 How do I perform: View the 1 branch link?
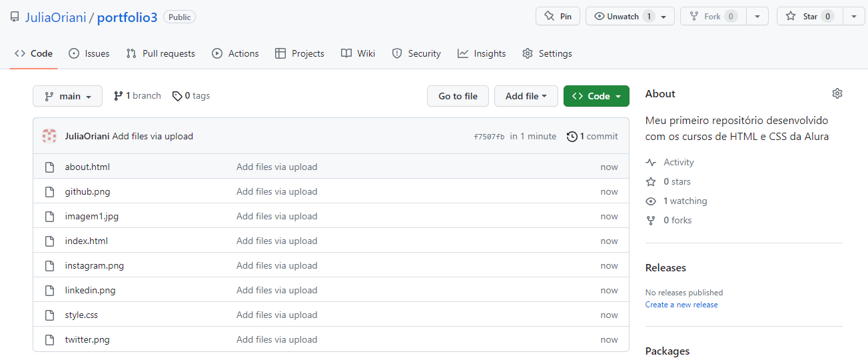tap(138, 96)
